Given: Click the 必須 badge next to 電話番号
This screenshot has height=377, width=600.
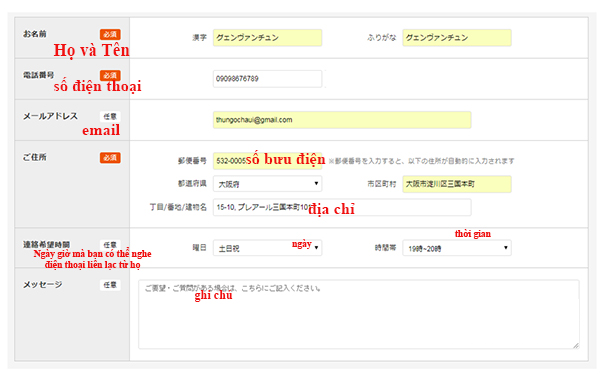Looking at the screenshot, I should click(x=110, y=75).
